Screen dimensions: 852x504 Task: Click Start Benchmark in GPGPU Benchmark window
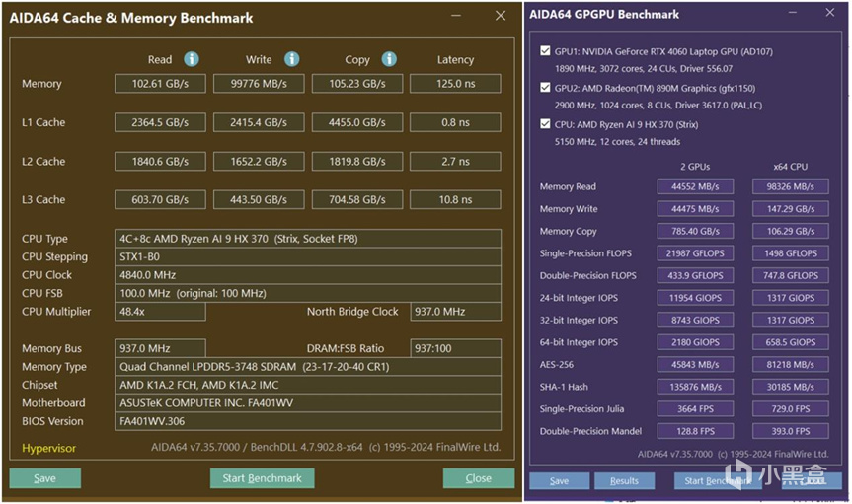tap(718, 481)
